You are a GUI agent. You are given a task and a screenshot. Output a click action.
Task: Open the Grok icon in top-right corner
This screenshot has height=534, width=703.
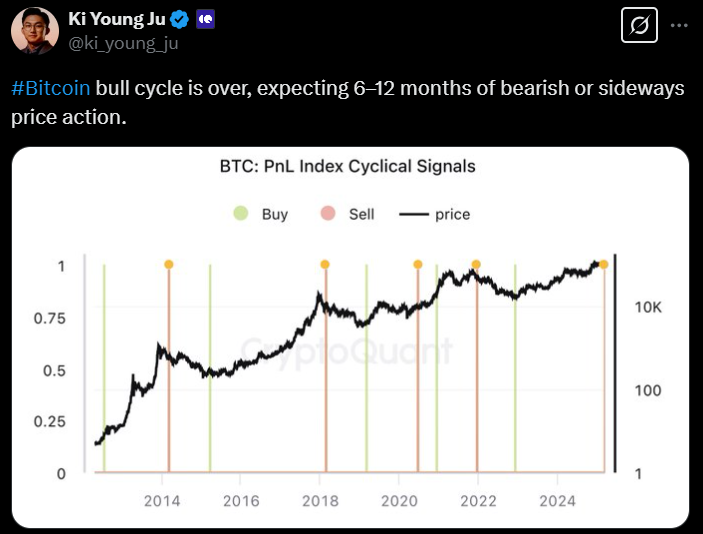(x=639, y=26)
